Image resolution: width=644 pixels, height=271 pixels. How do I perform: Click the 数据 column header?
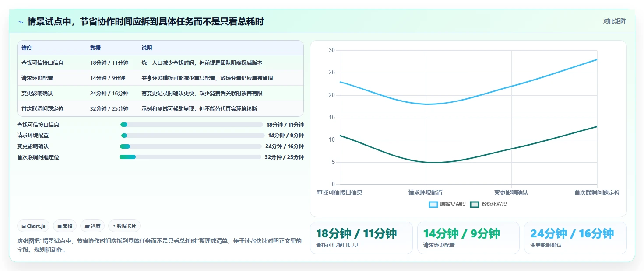point(95,48)
